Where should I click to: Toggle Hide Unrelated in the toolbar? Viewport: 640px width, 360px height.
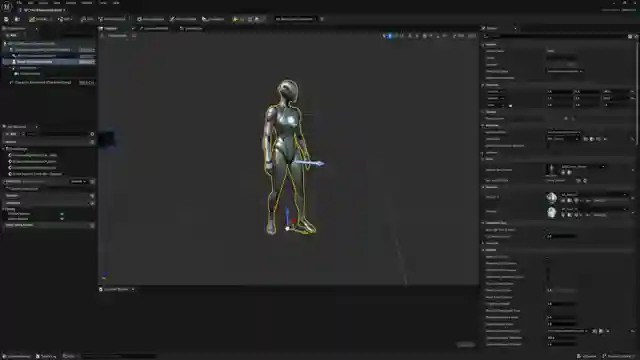pos(112,19)
